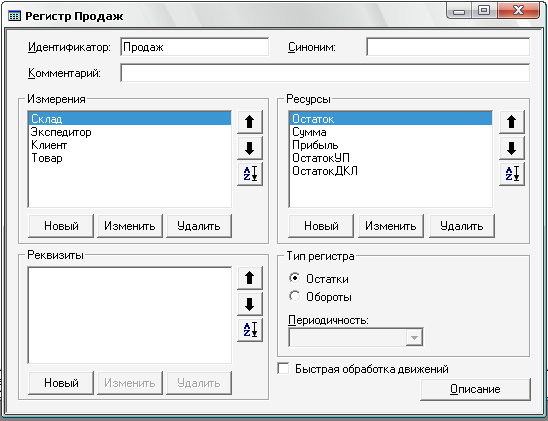
Task: Enable Быстрая обработка движений checkbox
Action: click(283, 369)
